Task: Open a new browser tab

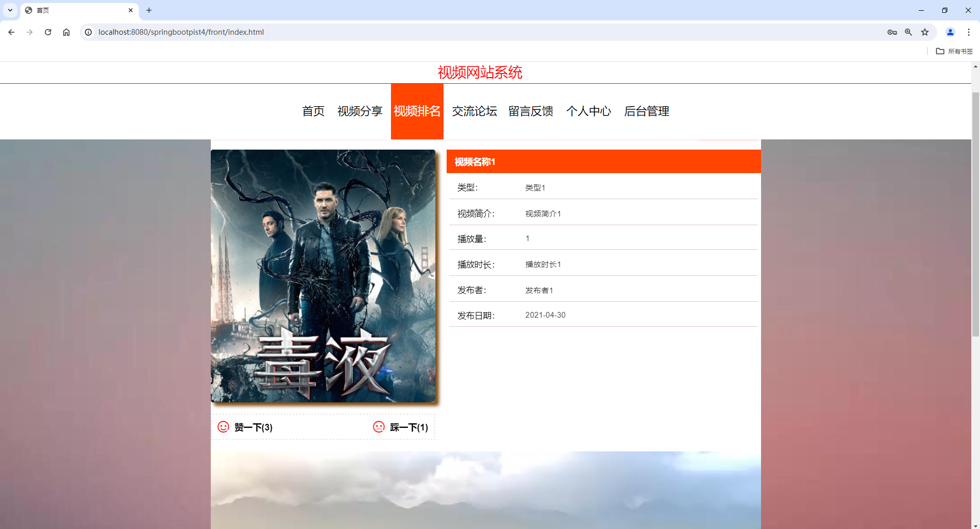Action: point(149,10)
